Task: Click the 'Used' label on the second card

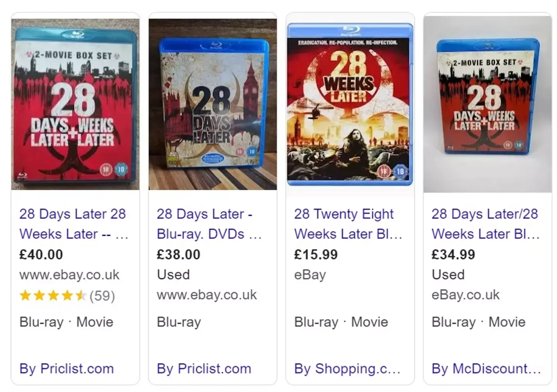Action: click(173, 275)
